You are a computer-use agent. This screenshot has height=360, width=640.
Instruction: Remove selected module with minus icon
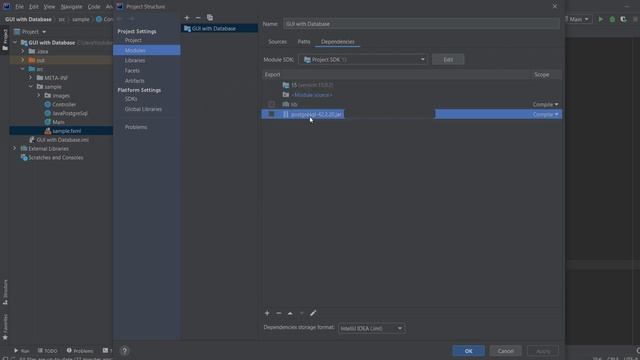pos(198,18)
